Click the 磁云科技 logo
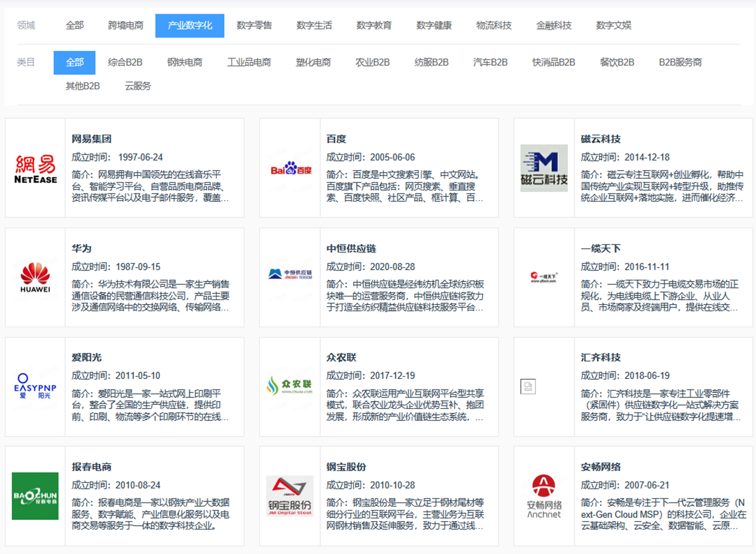Screen dimensions: 756x554 pyautogui.click(x=544, y=168)
